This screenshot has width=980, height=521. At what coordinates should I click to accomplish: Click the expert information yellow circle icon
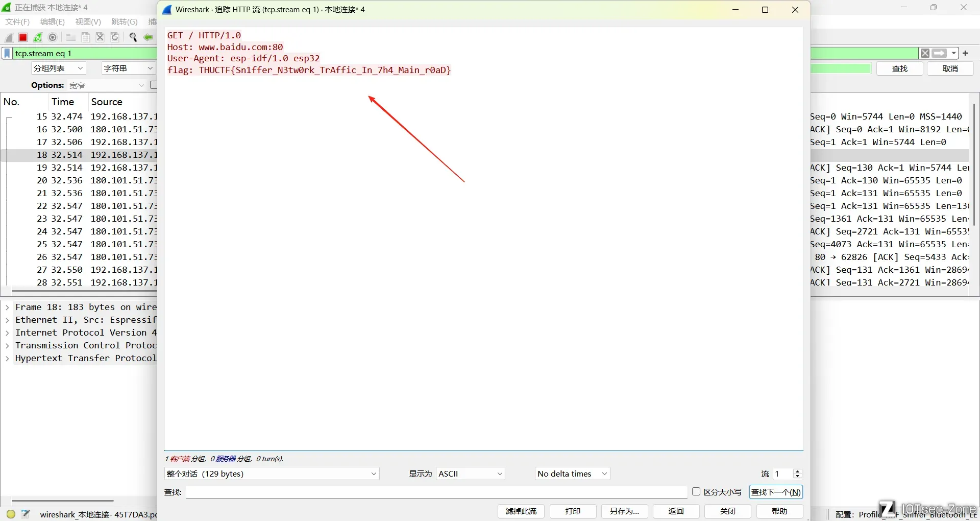[x=11, y=514]
